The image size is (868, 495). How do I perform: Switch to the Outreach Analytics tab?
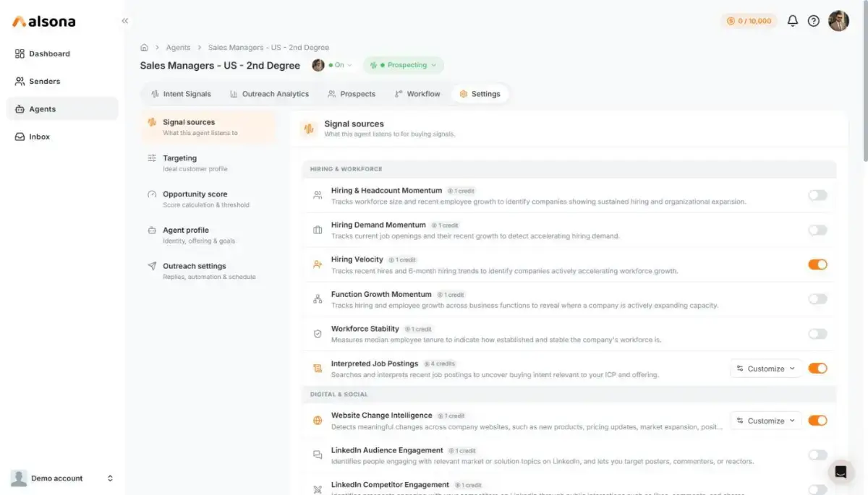(269, 94)
